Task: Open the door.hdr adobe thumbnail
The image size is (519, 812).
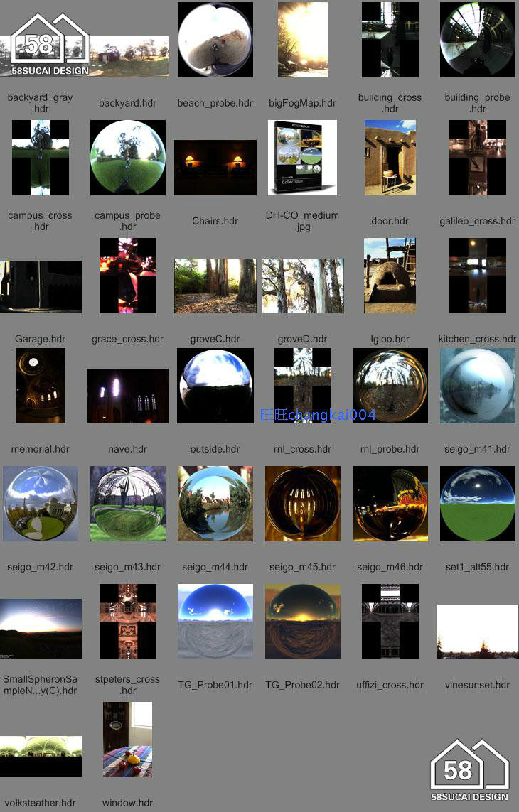Action: pos(390,158)
